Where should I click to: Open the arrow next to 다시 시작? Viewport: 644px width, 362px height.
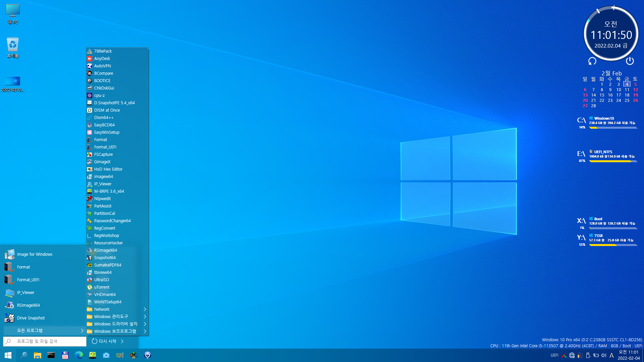tap(122, 341)
